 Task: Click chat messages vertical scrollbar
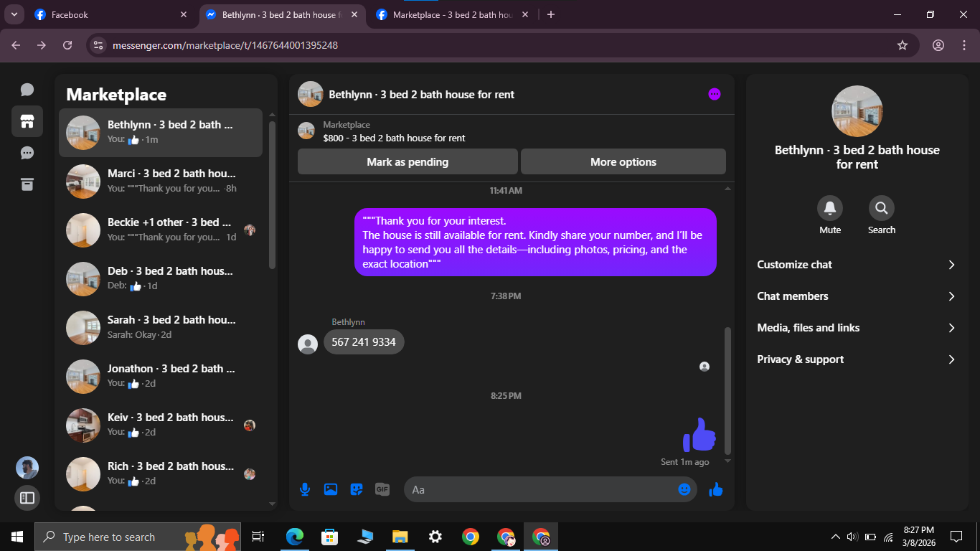click(727, 391)
